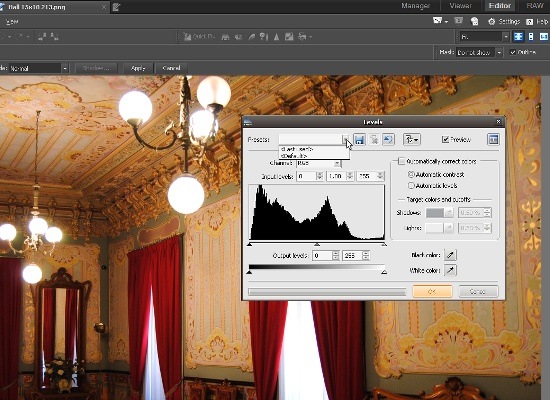The width and height of the screenshot is (550, 400).
Task: Switch to the Viewer tab
Action: click(461, 6)
